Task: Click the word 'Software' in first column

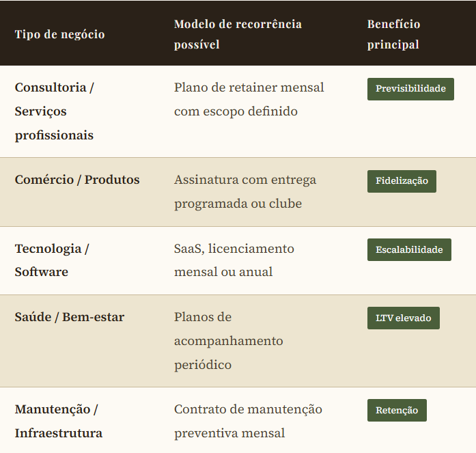Action: point(42,272)
